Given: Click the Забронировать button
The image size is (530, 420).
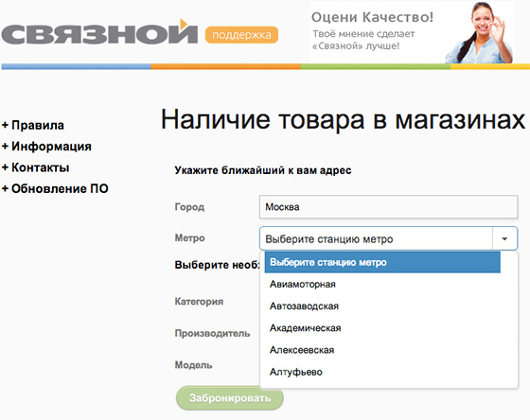Looking at the screenshot, I should point(230,398).
